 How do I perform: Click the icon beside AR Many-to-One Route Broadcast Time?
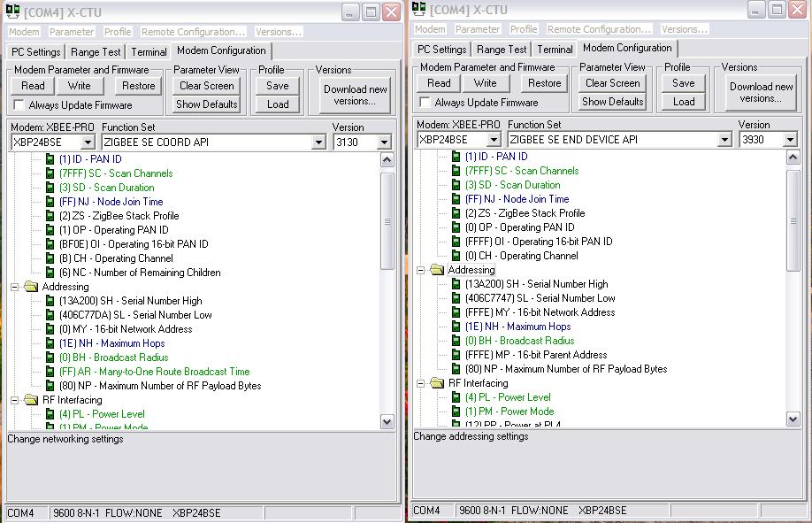pyautogui.click(x=50, y=372)
